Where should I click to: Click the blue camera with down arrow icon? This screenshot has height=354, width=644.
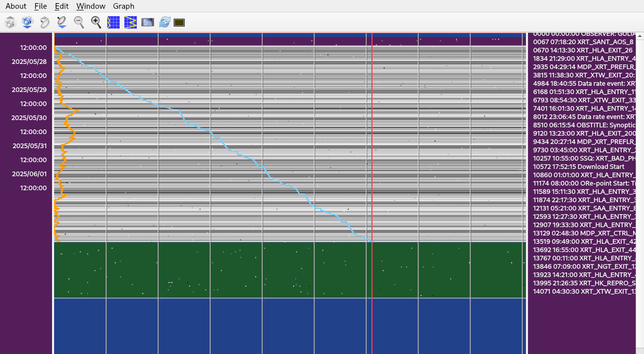click(x=28, y=22)
